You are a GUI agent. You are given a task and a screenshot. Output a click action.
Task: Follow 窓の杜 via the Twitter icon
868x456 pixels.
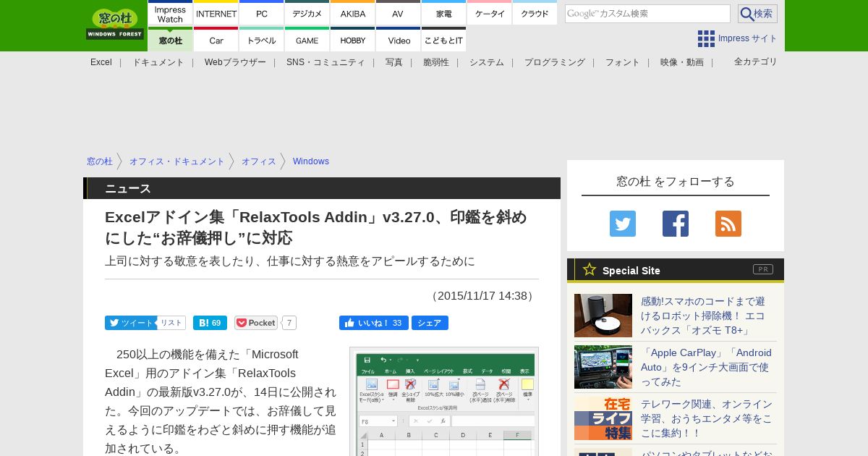[623, 224]
